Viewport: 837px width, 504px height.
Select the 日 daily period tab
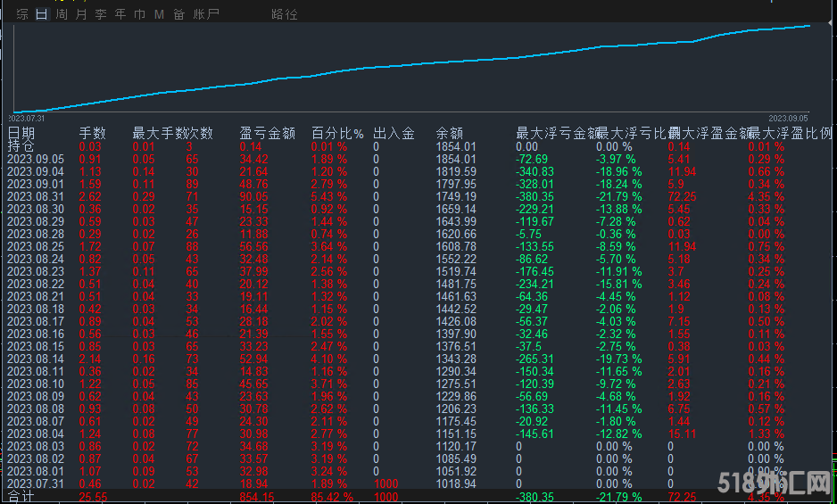click(x=41, y=14)
